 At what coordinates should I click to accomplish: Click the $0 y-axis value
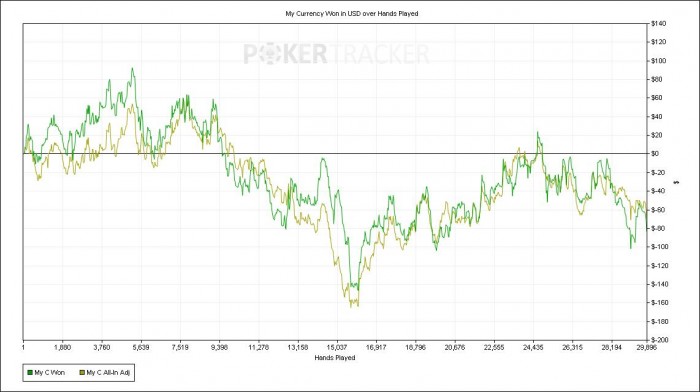pos(655,154)
